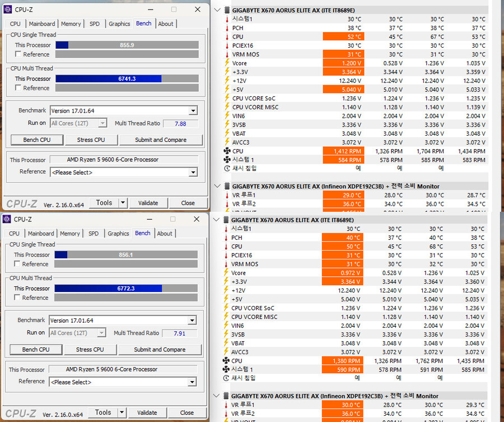
Task: Open the Mainboard tab
Action: click(42, 24)
